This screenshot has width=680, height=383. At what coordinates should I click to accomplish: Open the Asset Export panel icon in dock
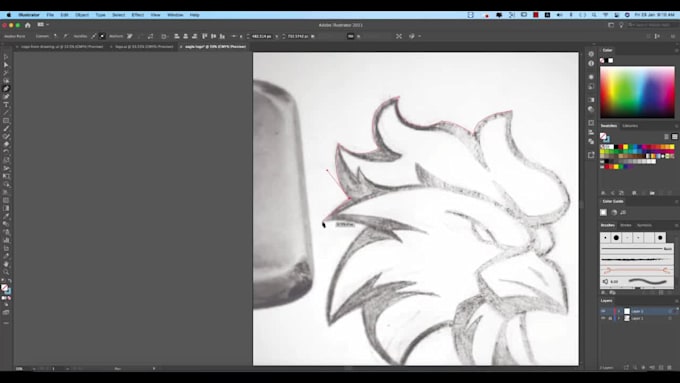591,155
